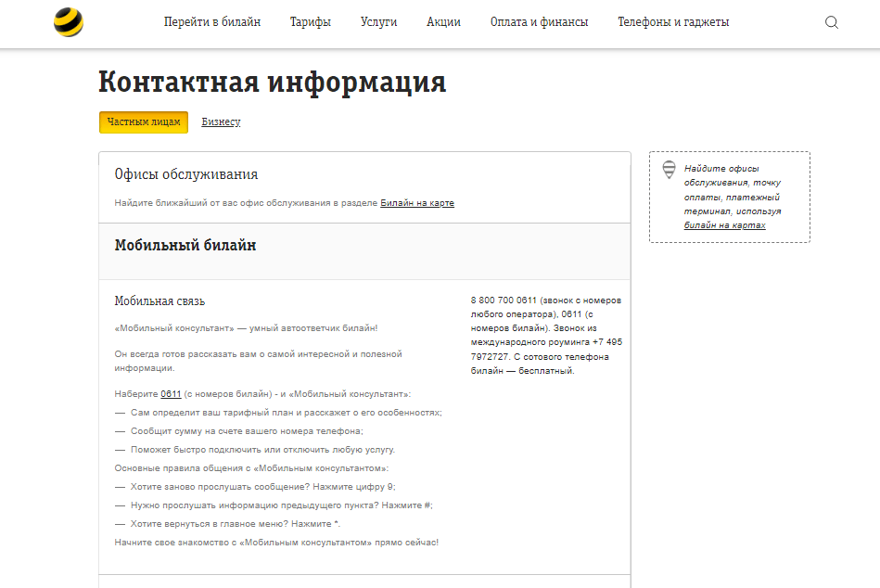This screenshot has height=588, width=880.
Task: Open the Акции menu item
Action: click(443, 21)
